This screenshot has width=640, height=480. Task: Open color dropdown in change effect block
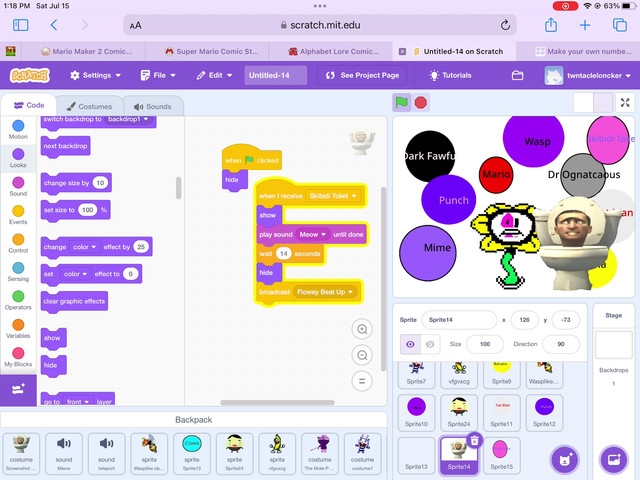[84, 247]
